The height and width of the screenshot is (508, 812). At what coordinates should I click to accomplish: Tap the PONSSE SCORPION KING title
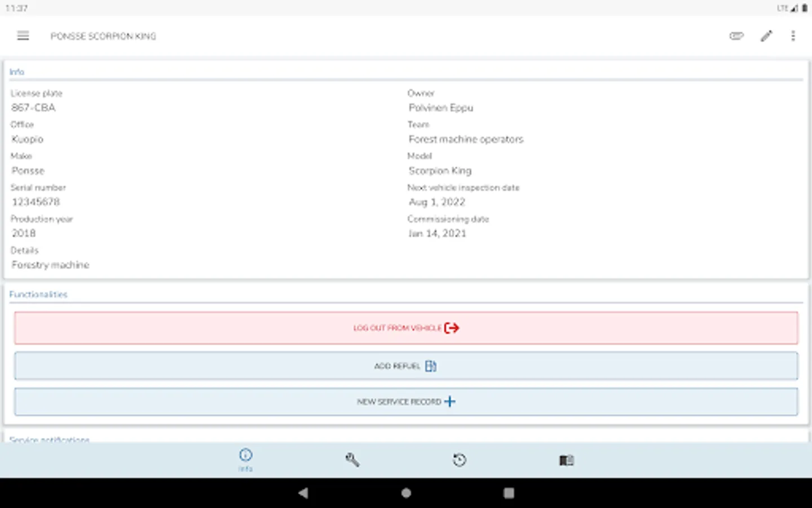point(103,36)
